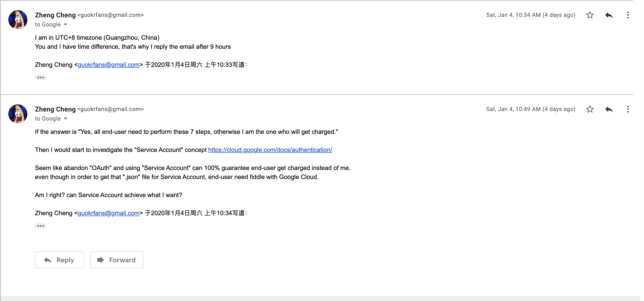The width and height of the screenshot is (644, 301).
Task: Click guokrfans@gmail.com link in first email
Action: (108, 65)
